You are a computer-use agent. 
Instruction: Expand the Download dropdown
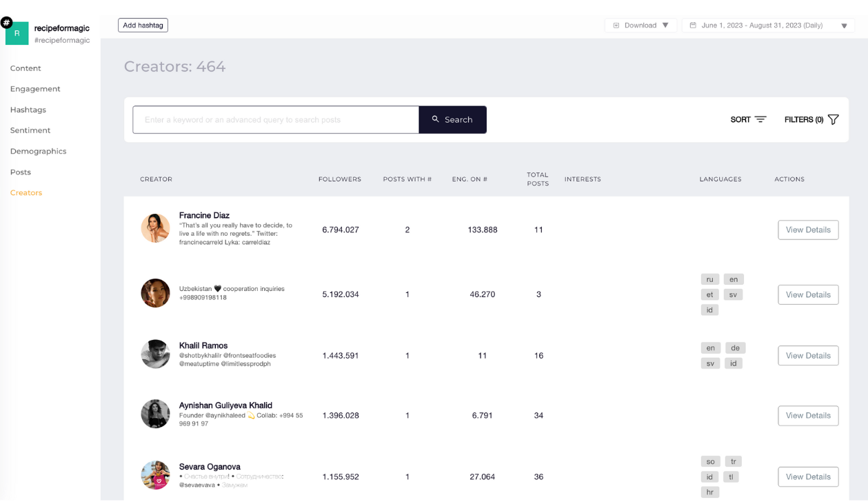point(640,26)
